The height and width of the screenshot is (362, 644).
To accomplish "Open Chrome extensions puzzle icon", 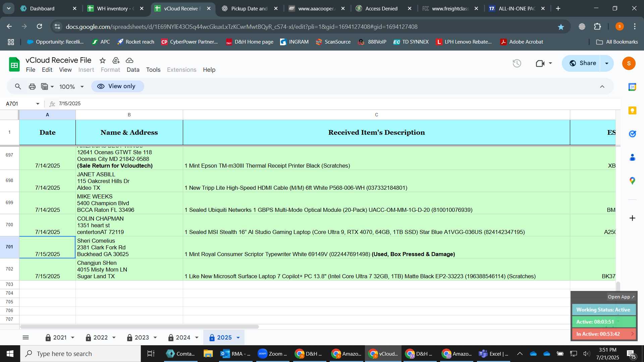I will tap(597, 26).
